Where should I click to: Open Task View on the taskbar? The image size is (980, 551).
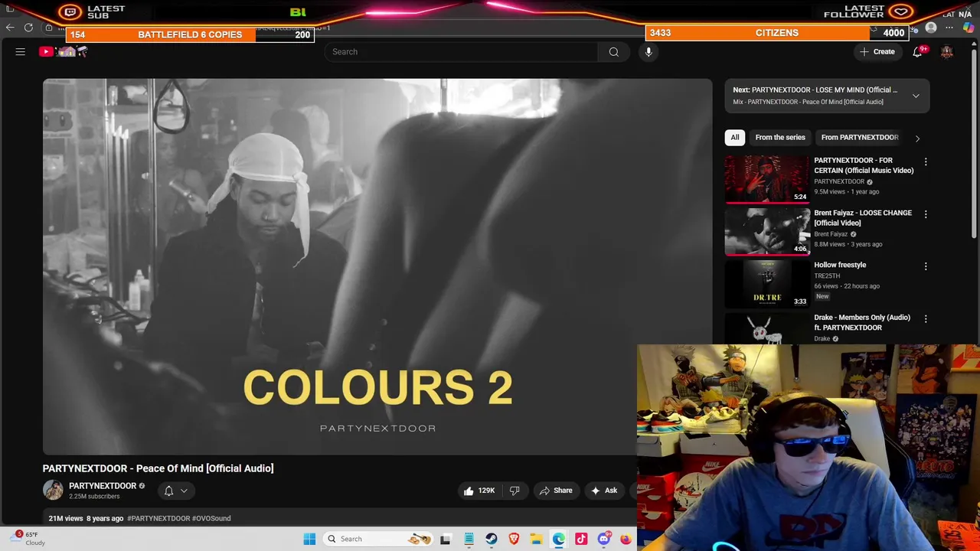click(446, 539)
